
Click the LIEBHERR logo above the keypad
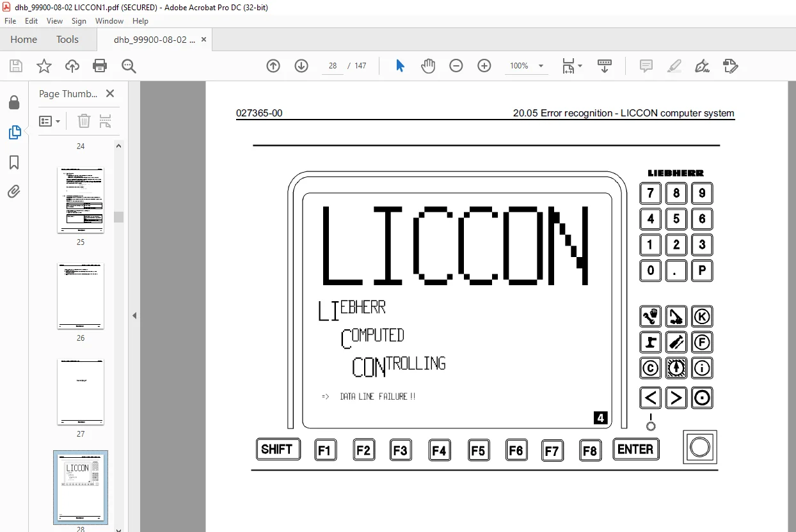(676, 173)
